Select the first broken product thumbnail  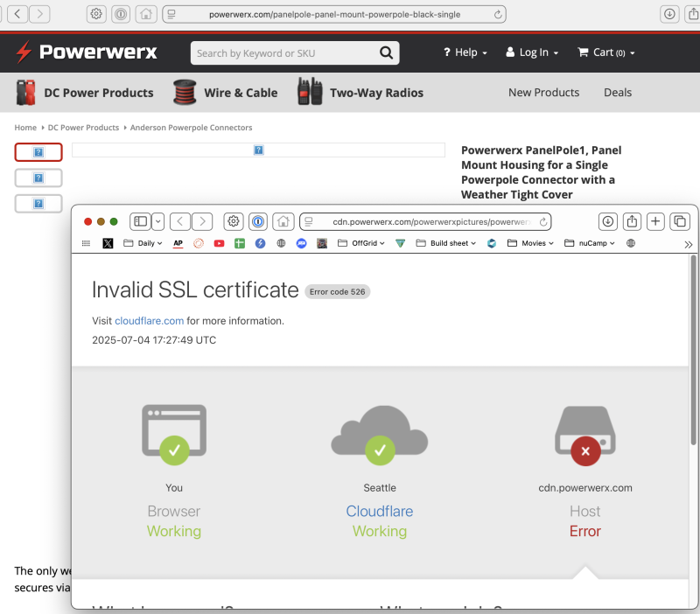coord(38,152)
